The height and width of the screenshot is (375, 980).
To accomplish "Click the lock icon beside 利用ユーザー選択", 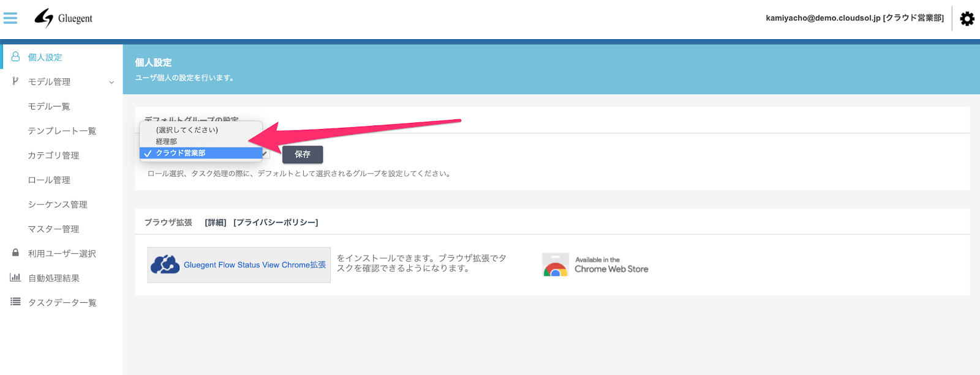I will click(15, 253).
